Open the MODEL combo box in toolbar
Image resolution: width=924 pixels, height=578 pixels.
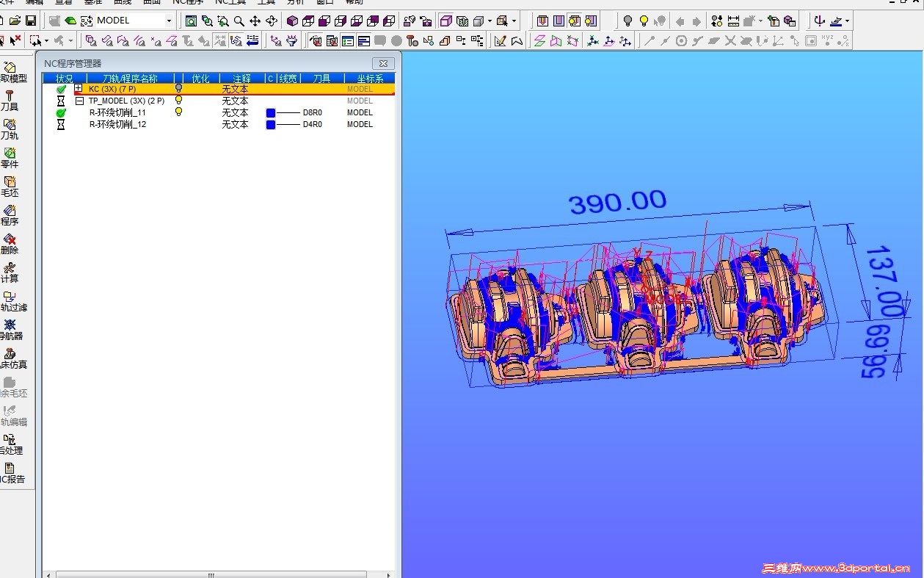(x=134, y=21)
